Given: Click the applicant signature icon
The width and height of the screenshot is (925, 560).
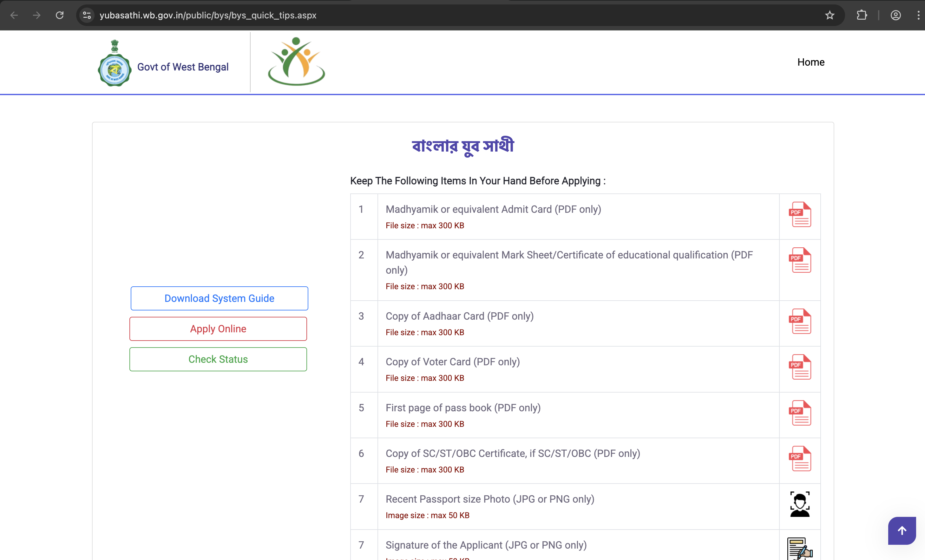Looking at the screenshot, I should click(800, 549).
